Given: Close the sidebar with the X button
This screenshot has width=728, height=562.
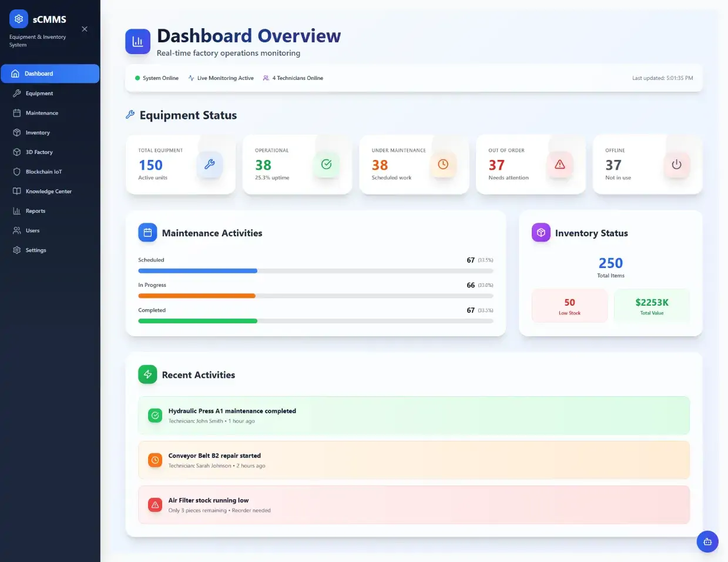Looking at the screenshot, I should [x=85, y=29].
